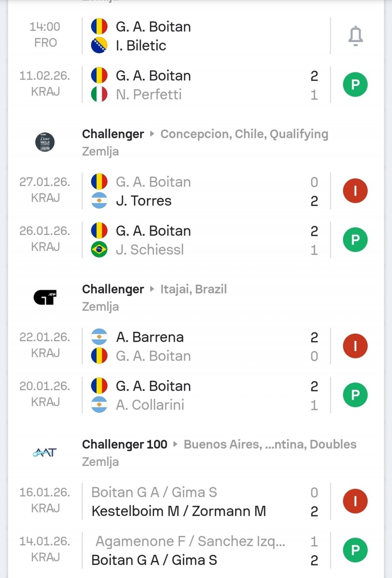Open Dove Men+Care Concepcion tournament logo
392x578 pixels.
tap(45, 142)
